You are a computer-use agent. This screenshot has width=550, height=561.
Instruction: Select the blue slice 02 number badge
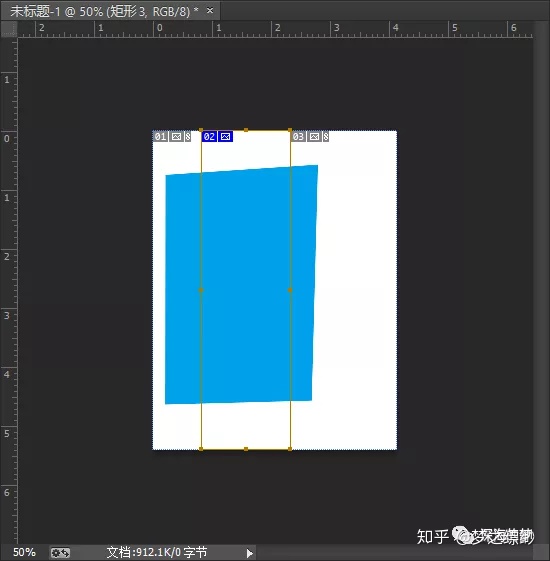pos(209,137)
